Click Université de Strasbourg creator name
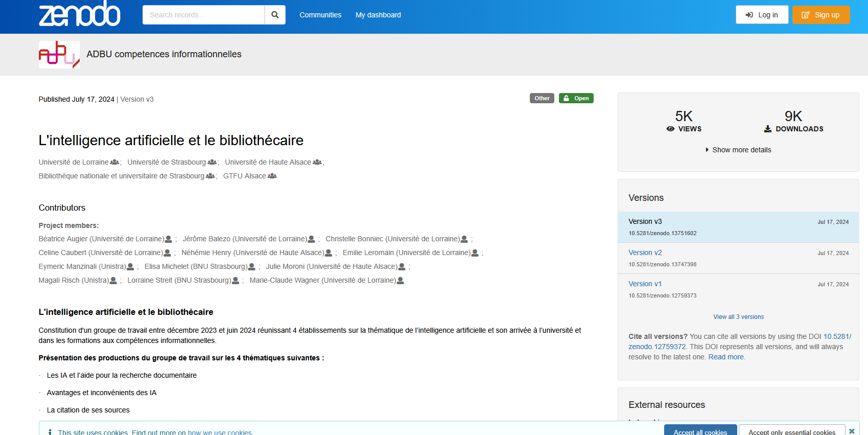 167,162
